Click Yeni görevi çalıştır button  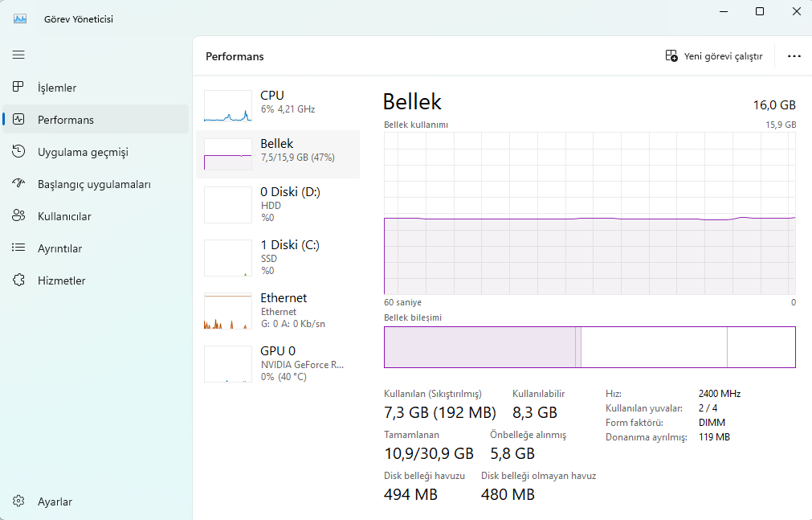[714, 56]
